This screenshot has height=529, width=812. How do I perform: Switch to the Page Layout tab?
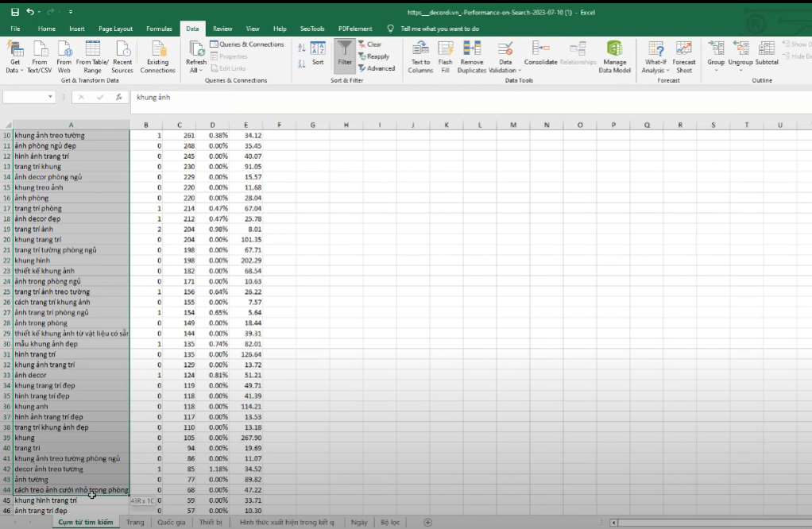115,29
